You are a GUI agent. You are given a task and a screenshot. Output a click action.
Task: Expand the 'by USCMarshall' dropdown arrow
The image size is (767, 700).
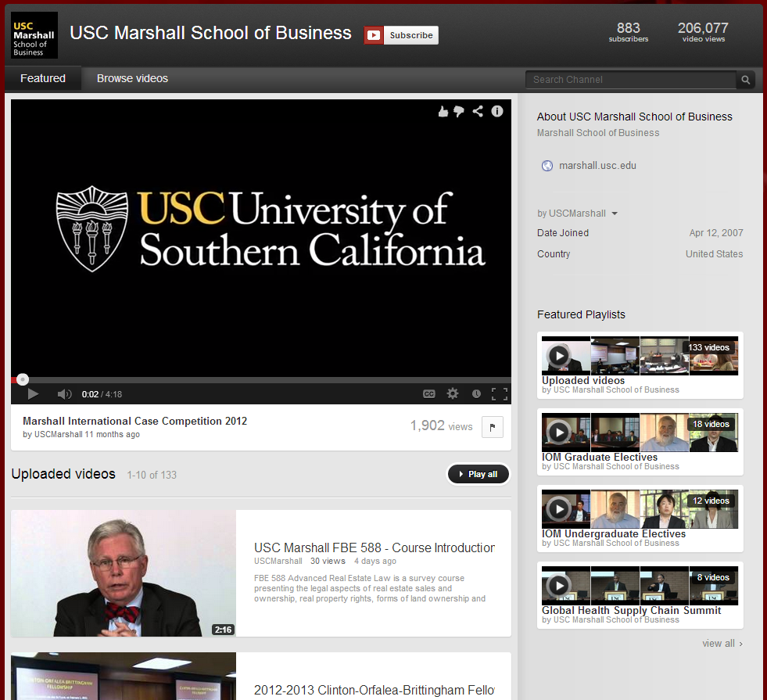615,214
